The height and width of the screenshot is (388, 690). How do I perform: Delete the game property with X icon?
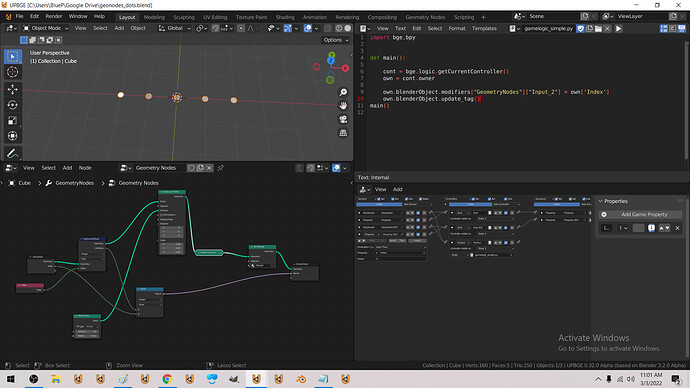pyautogui.click(x=677, y=227)
